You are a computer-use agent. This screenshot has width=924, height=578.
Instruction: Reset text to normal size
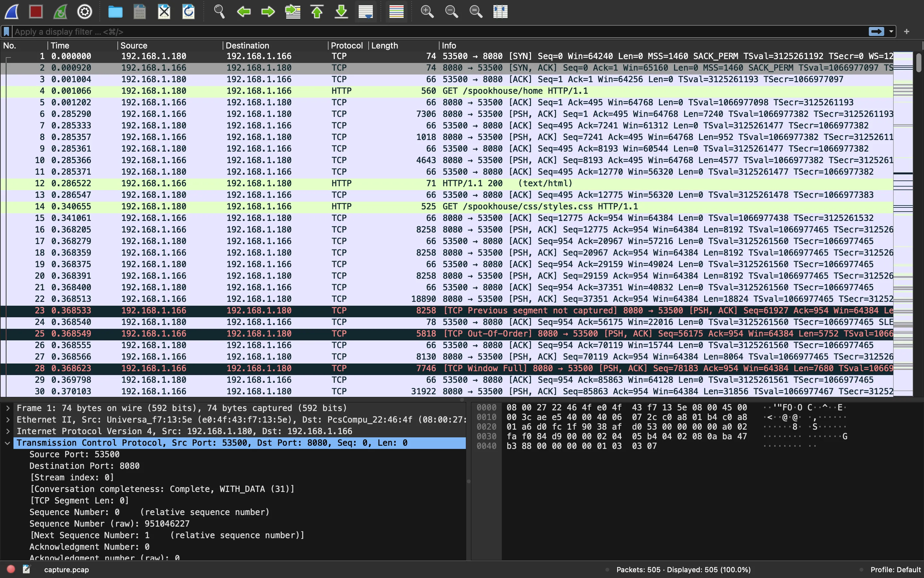[476, 12]
